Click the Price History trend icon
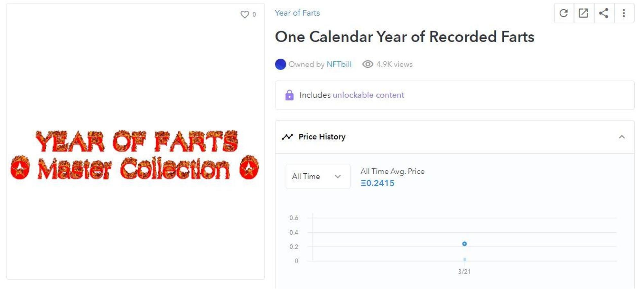Image resolution: width=644 pixels, height=289 pixels. pyautogui.click(x=287, y=137)
